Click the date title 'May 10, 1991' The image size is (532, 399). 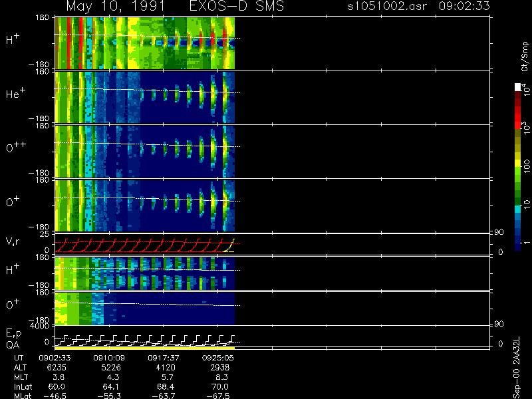(116, 7)
